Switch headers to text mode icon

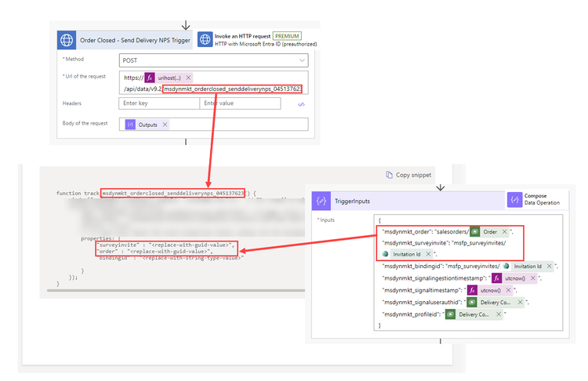click(x=301, y=104)
